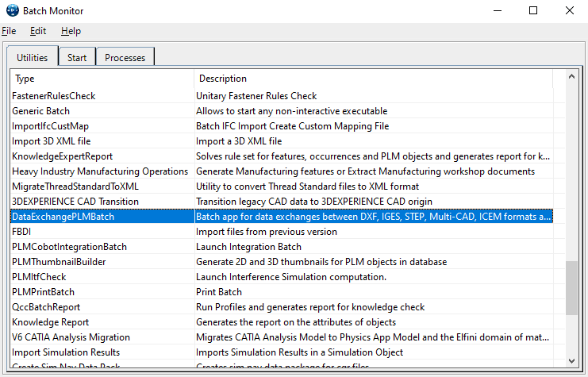Select the Generic Batch row
Screen dimensions: 588x377
281,111
